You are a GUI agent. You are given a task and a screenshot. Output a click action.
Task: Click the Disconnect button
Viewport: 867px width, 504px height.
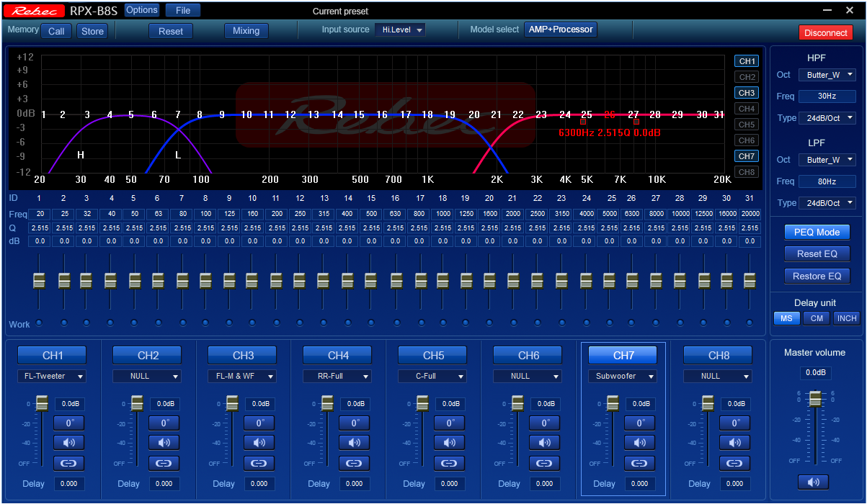[x=825, y=32]
